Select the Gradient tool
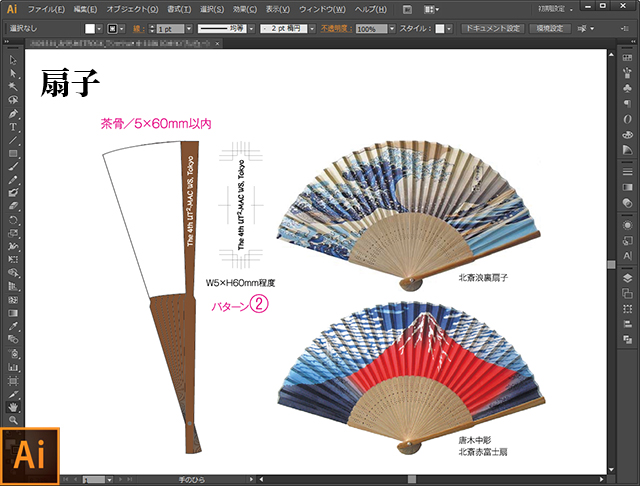This screenshot has width=640, height=486. tap(13, 313)
